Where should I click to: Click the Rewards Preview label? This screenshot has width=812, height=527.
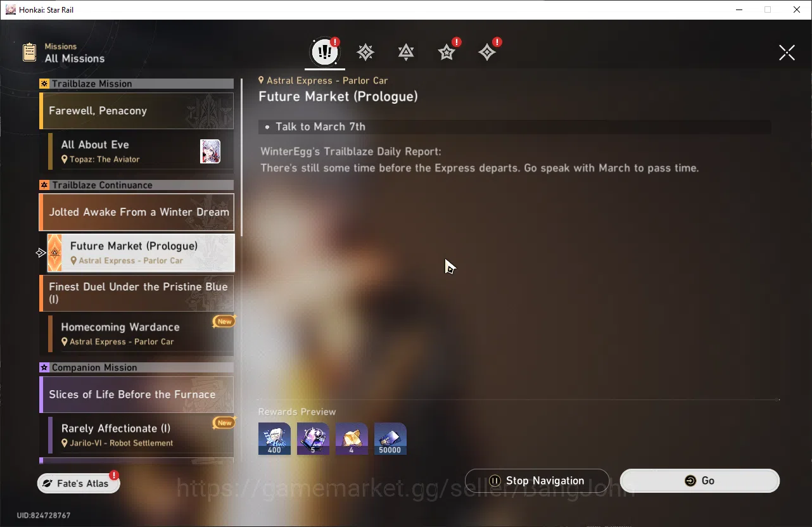pos(297,412)
